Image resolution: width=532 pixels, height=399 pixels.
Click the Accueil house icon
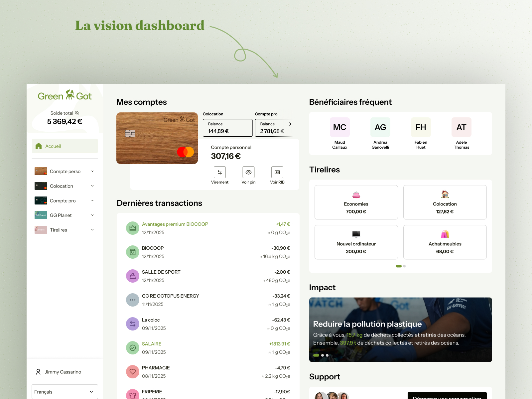[x=39, y=146]
